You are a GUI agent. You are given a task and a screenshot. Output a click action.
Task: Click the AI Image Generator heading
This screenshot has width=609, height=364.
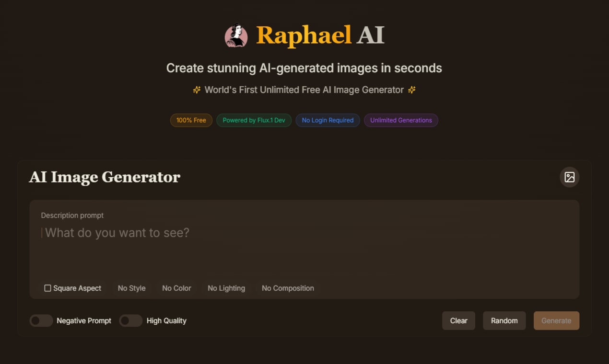(105, 177)
